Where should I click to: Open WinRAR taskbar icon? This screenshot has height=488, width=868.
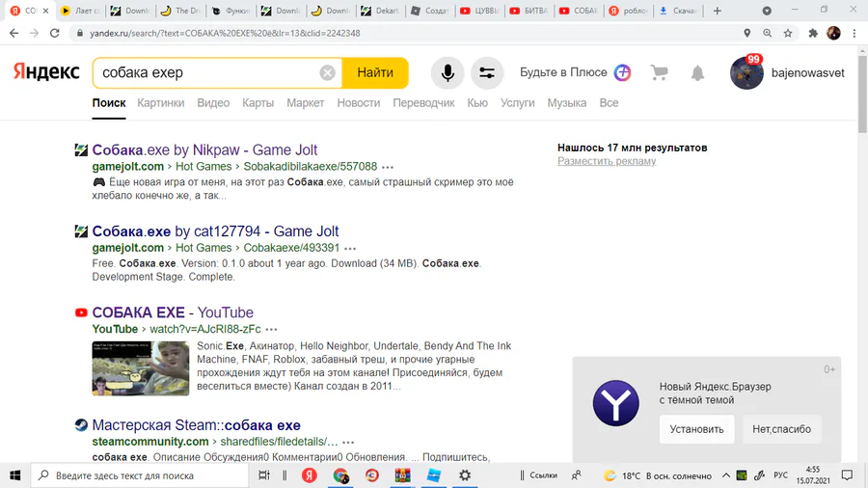(x=402, y=475)
